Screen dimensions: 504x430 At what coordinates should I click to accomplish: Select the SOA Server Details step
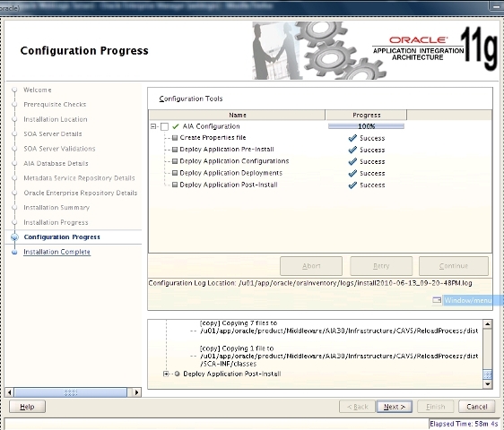53,133
